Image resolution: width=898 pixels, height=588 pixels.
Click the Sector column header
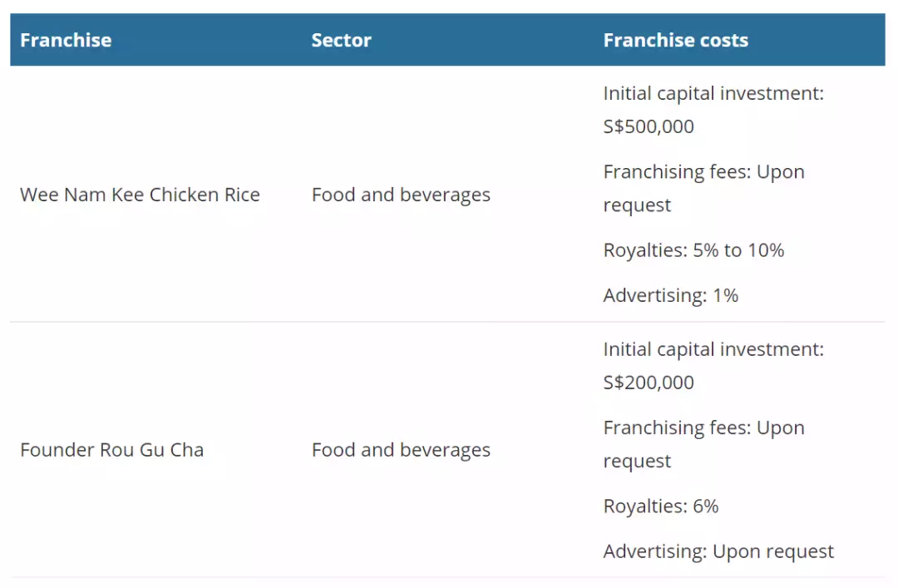click(x=341, y=40)
